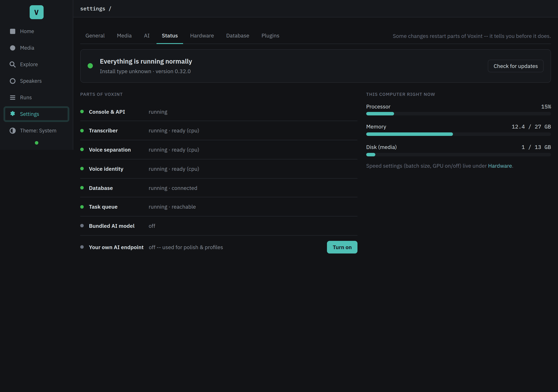Open Runs in the sidebar
Screen dimensions: 558x392
coord(36,97)
